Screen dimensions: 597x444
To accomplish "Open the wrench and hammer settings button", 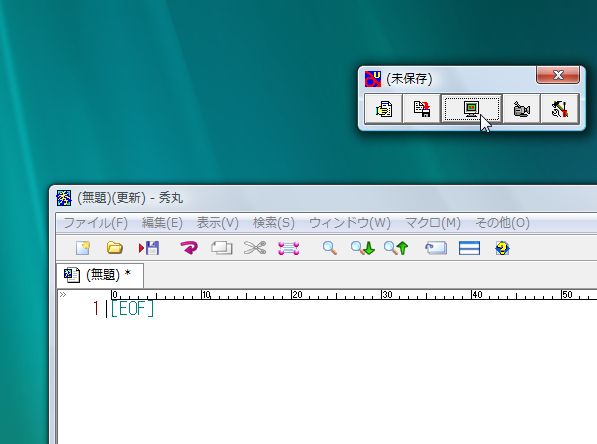I will [560, 109].
